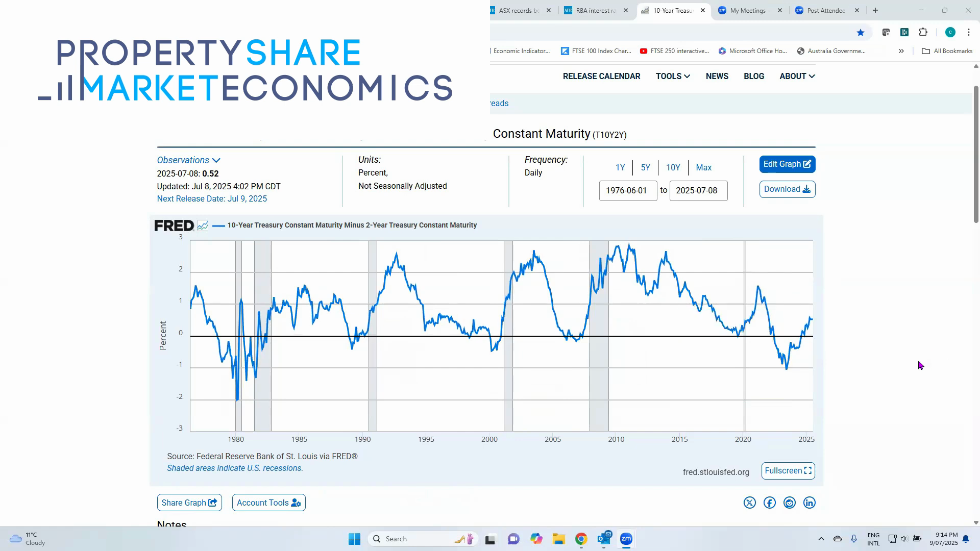
Task: Open the TOOLS dropdown menu
Action: (672, 76)
